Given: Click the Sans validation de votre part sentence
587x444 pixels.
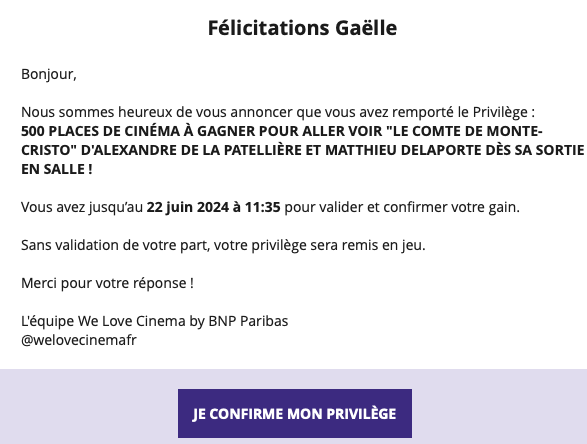Looking at the screenshot, I should tap(223, 245).
